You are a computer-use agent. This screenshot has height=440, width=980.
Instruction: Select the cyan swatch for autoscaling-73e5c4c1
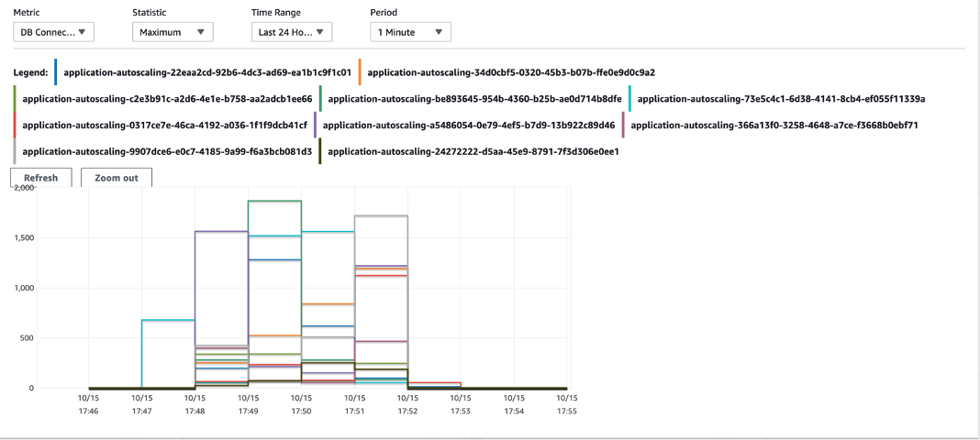tap(630, 99)
